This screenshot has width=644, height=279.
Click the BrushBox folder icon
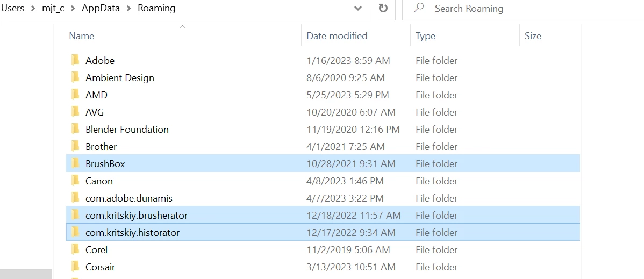point(75,163)
